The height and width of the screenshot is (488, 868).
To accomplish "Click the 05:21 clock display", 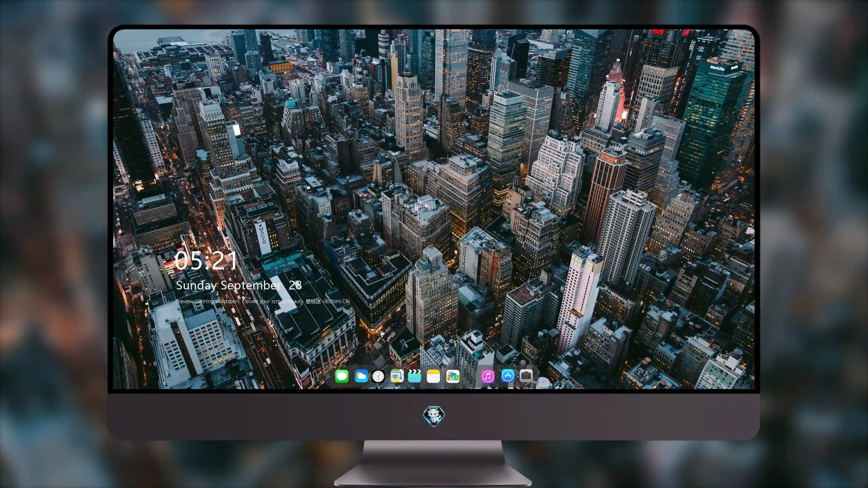I will tap(205, 260).
